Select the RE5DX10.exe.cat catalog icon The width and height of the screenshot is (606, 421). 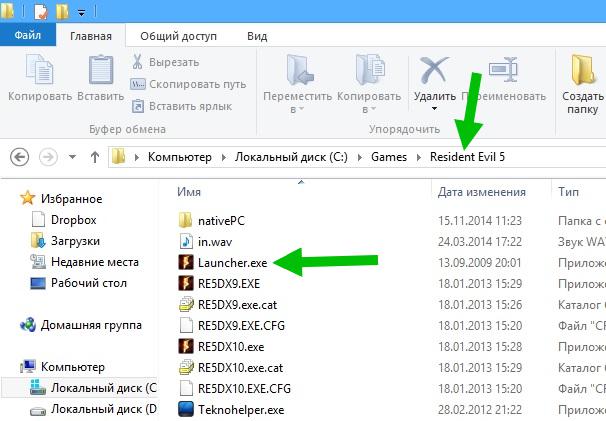(186, 367)
